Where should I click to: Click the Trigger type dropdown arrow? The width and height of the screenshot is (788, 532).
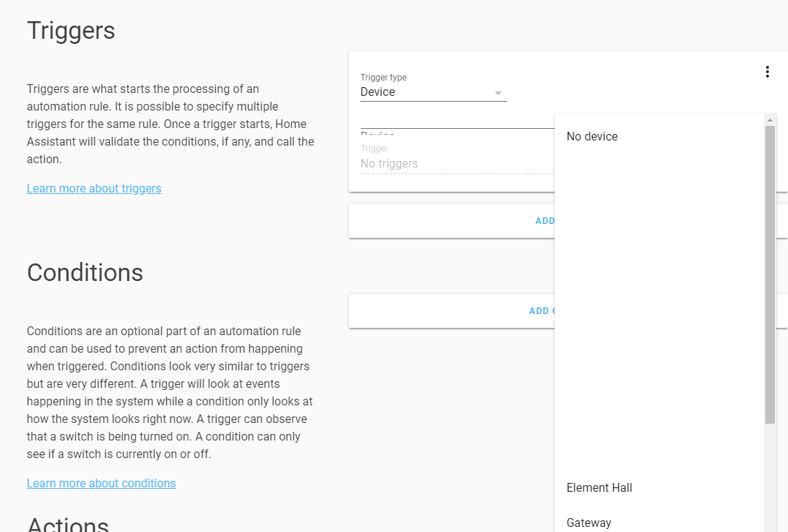click(498, 93)
